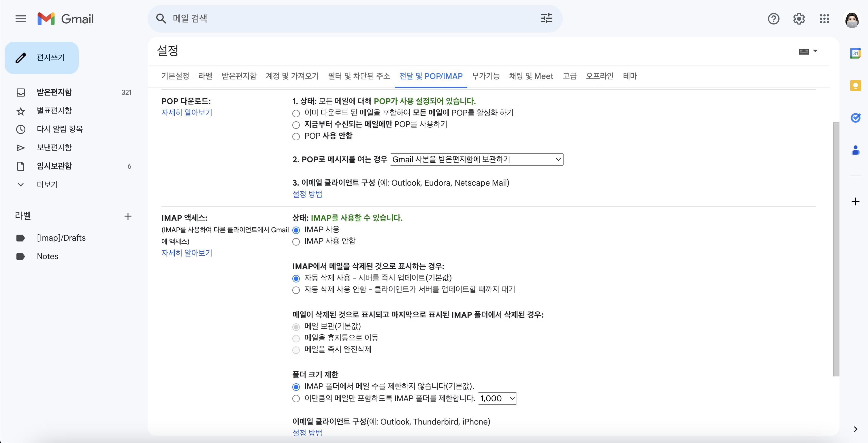
Task: Switch to the '필터 및 차단된 주소' tab
Action: point(359,76)
